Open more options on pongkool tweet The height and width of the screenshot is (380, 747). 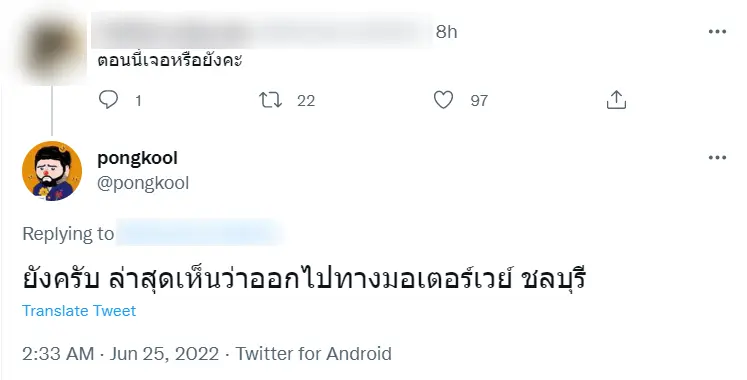(717, 158)
